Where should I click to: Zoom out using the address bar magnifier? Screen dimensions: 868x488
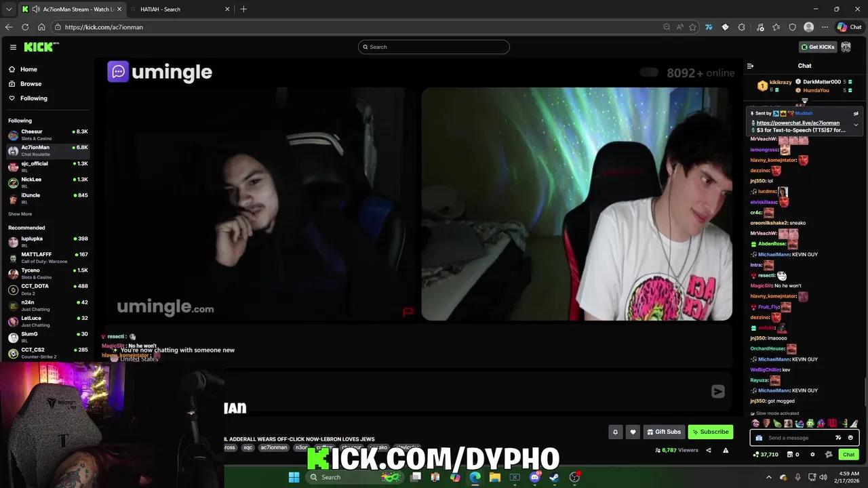click(667, 27)
